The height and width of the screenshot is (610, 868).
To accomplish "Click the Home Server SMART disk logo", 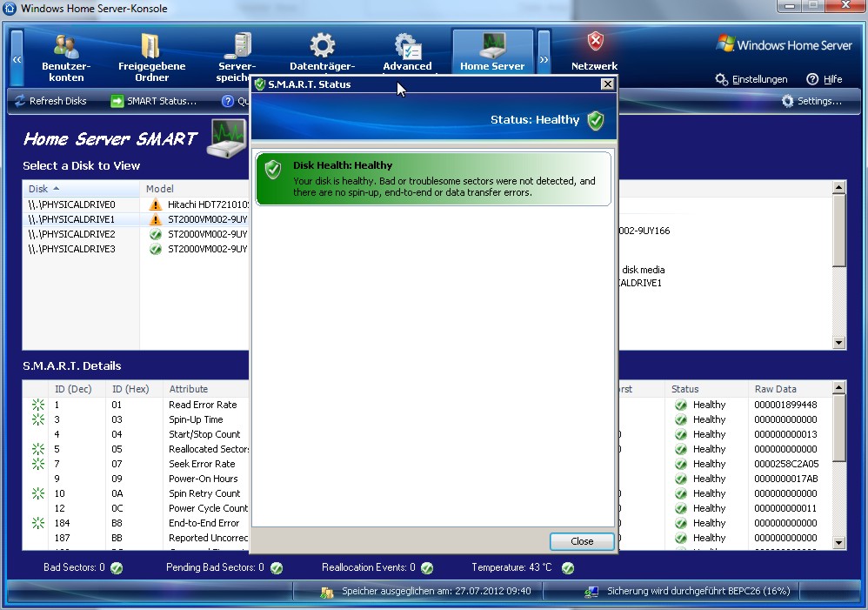I will click(x=227, y=138).
